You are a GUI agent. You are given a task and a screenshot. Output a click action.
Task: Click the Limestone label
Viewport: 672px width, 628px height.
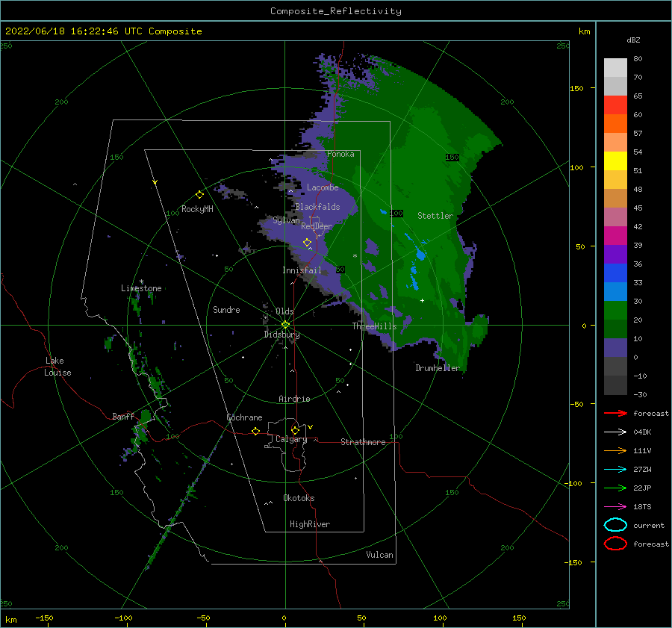coord(141,288)
